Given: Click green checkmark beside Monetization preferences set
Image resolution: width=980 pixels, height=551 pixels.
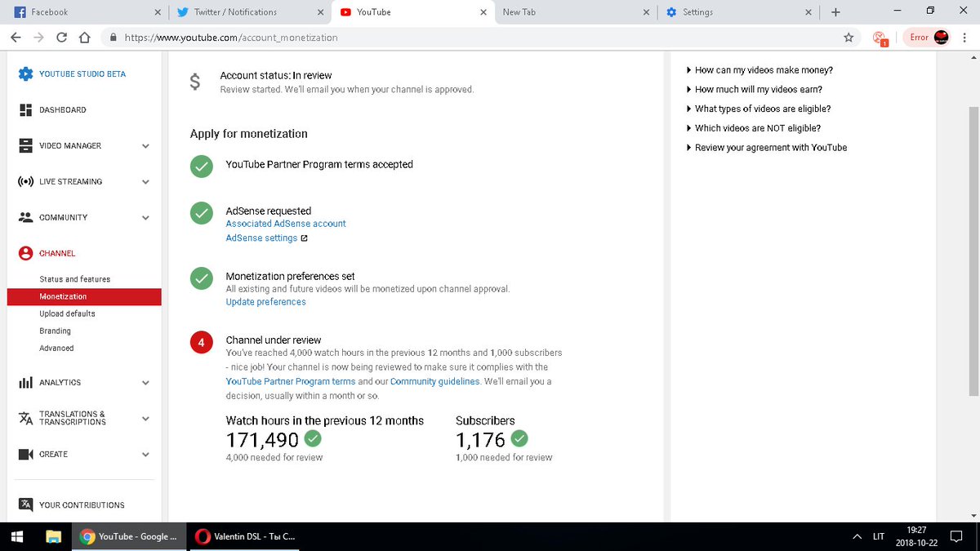Looking at the screenshot, I should [x=201, y=278].
